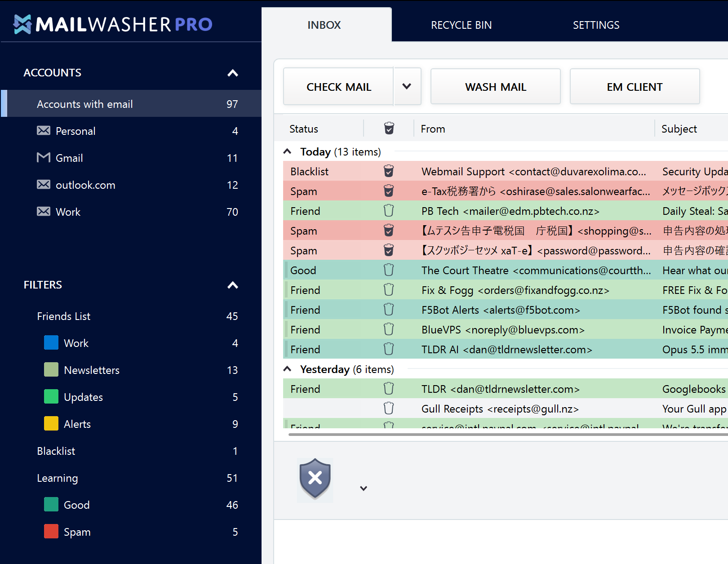Viewport: 728px width, 564px height.
Task: Click the yellow Alerts color swatch
Action: coord(51,423)
